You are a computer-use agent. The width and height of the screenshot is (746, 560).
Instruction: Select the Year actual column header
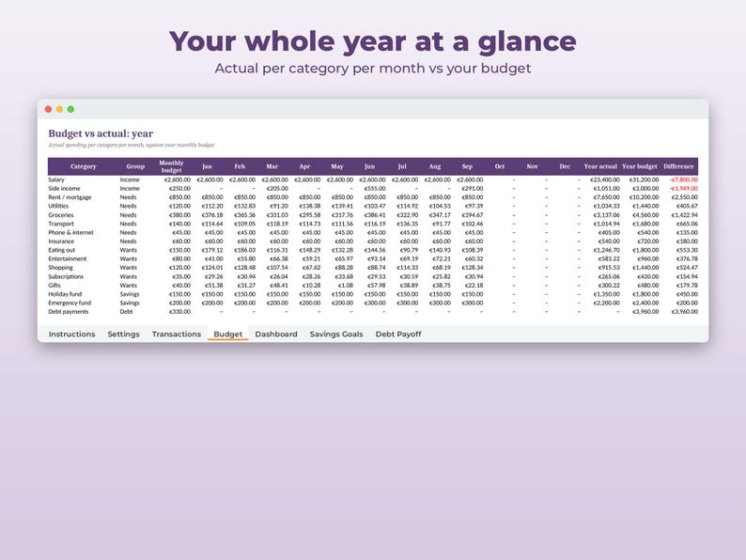[600, 166]
